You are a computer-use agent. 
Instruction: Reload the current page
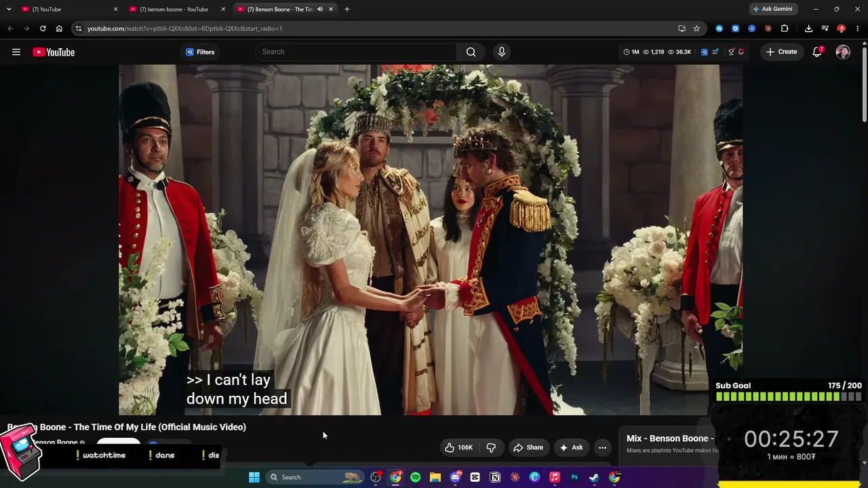pyautogui.click(x=43, y=28)
